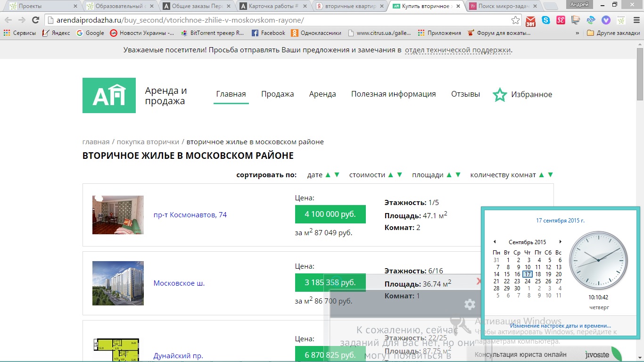Open the BitTorrent трекер bookmark
The image size is (644, 362).
[x=213, y=33]
